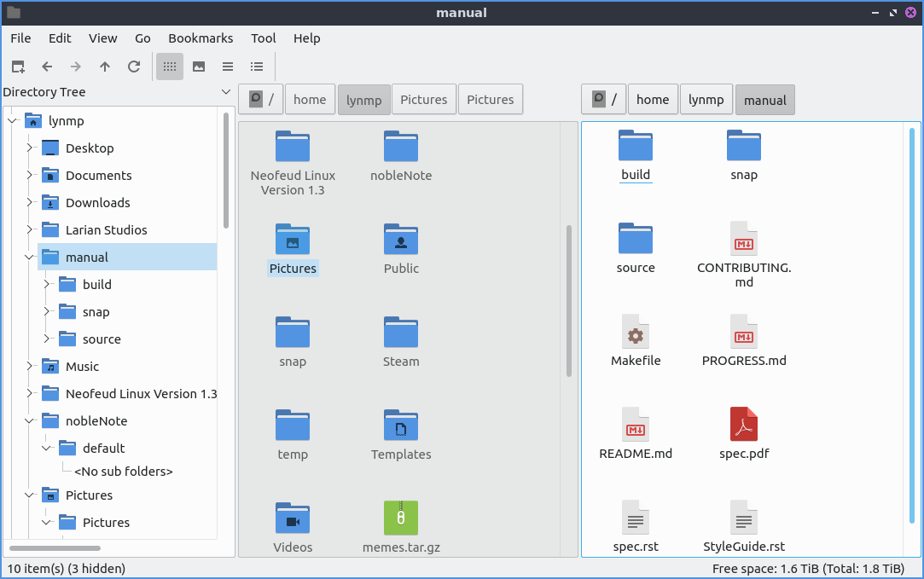Select the memes.tar.gz archive

pyautogui.click(x=401, y=518)
